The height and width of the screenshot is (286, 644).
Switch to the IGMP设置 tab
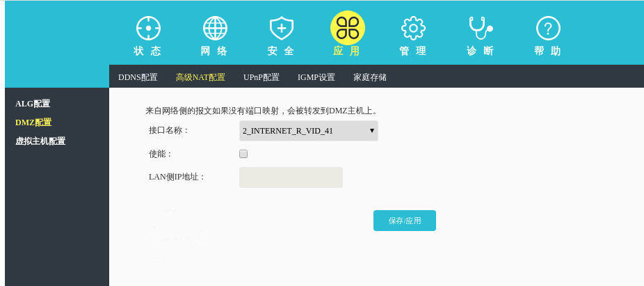316,77
